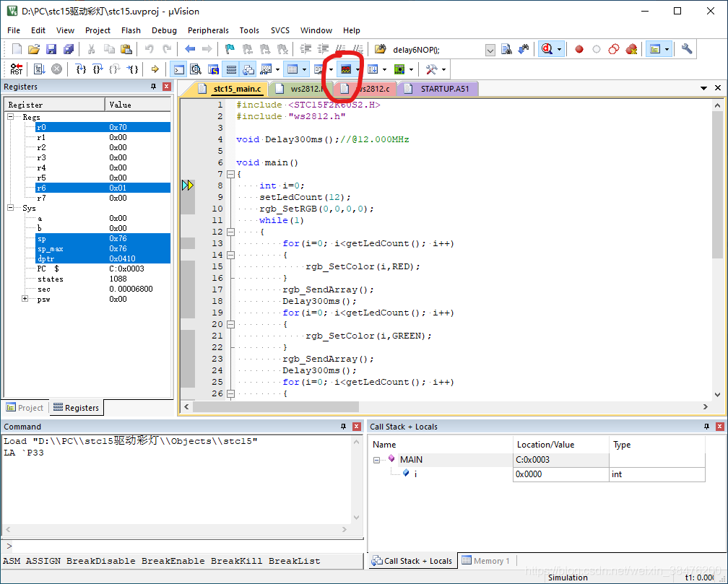Open Analysis windows dropdown arrow
The image size is (728, 584).
(358, 69)
